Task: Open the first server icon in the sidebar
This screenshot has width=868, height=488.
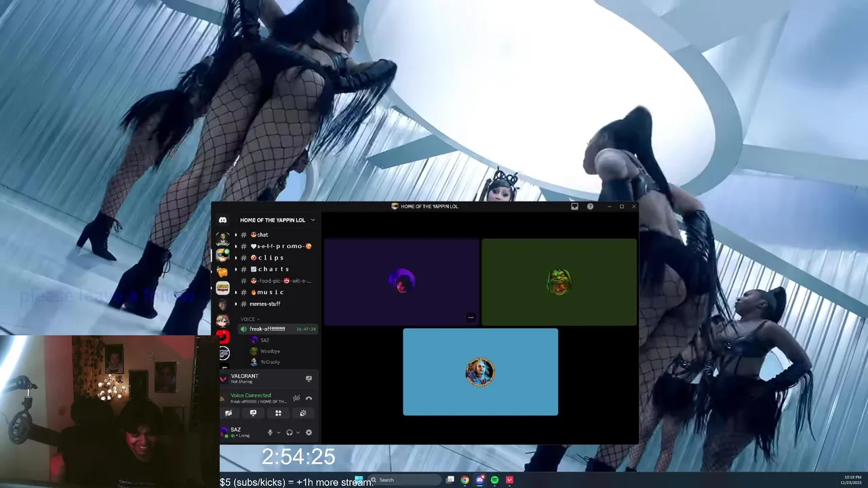Action: (222, 239)
